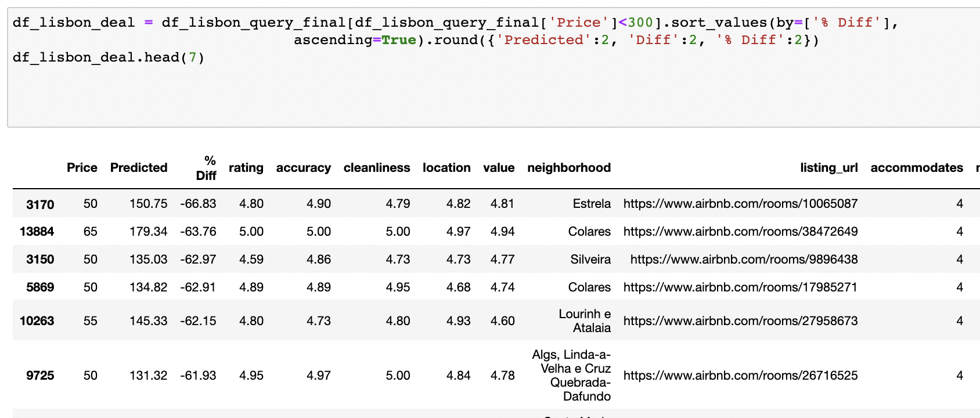Viewport: 980px width, 418px height.
Task: Open airbnb listing URL 27958673
Action: pyautogui.click(x=741, y=321)
